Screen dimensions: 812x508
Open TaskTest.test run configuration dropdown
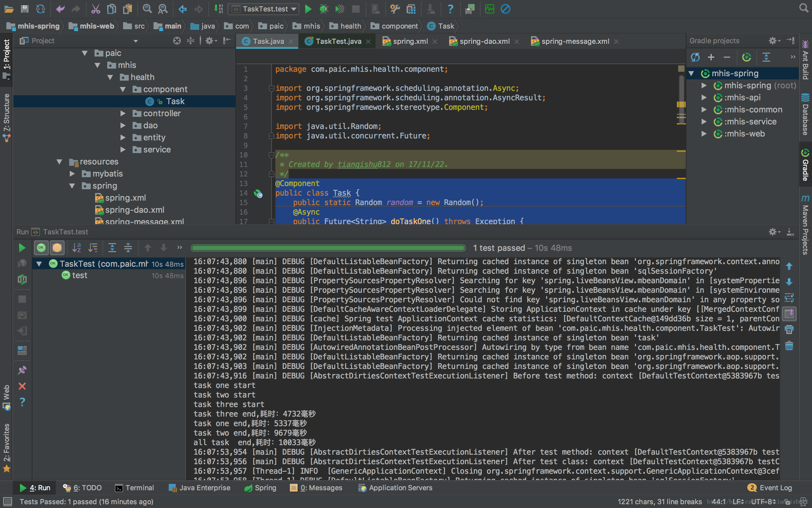coord(263,9)
